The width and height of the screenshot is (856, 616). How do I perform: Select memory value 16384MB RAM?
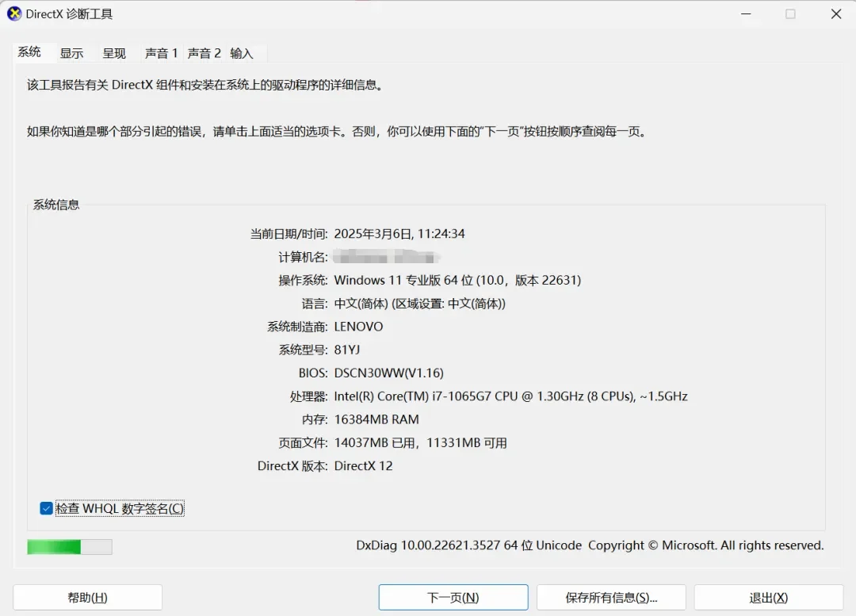click(x=376, y=419)
